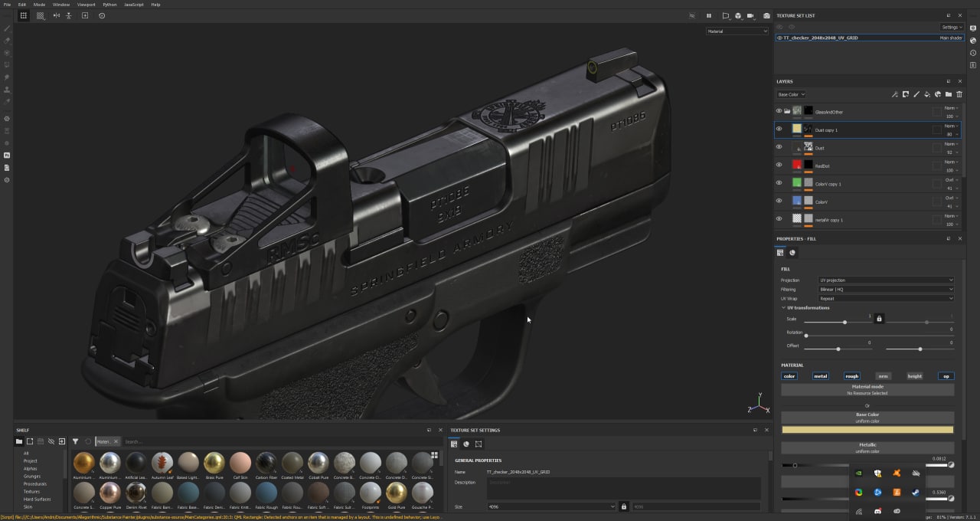Switch shelf to grid view icon
Image resolution: width=980 pixels, height=521 pixels.
click(x=434, y=455)
